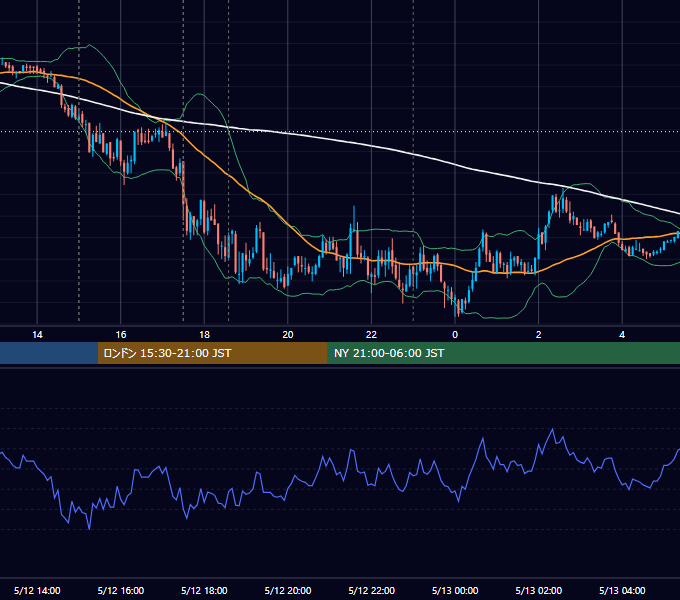Click the hour 16 axis label
Image resolution: width=680 pixels, height=600 pixels.
121,335
